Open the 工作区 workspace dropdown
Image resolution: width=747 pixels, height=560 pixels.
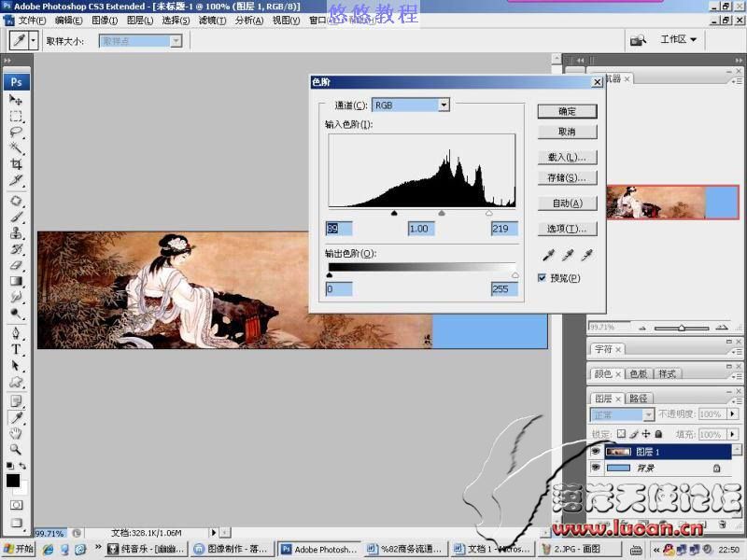[679, 39]
